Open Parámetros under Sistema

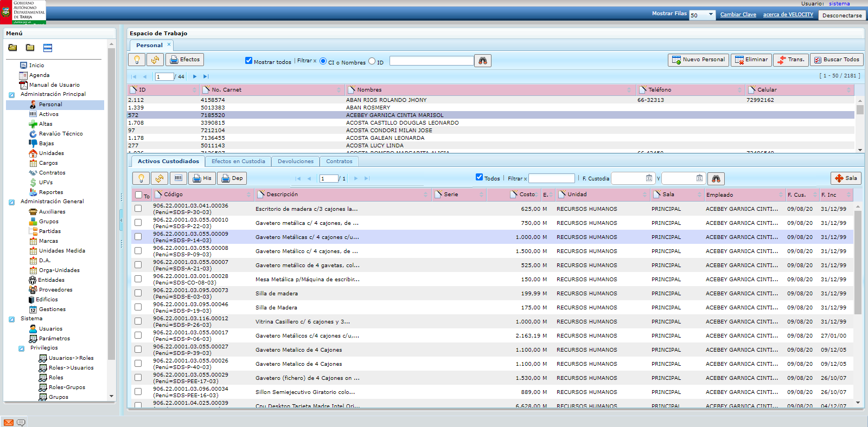point(54,338)
